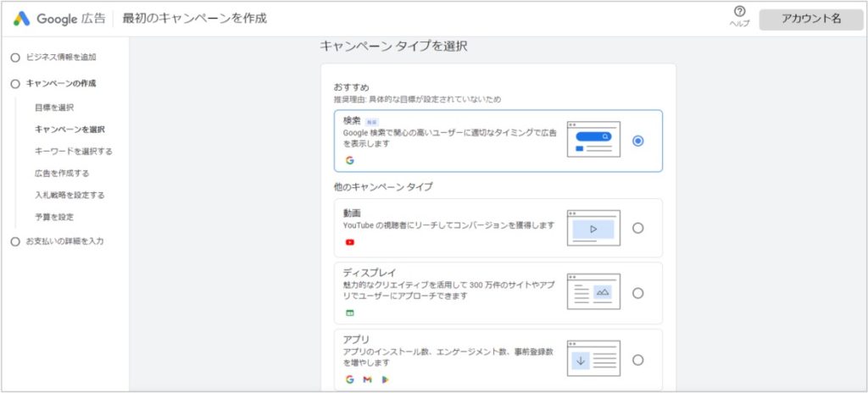Click the Gmail icon in アプリ card
868x393 pixels.
(x=367, y=379)
